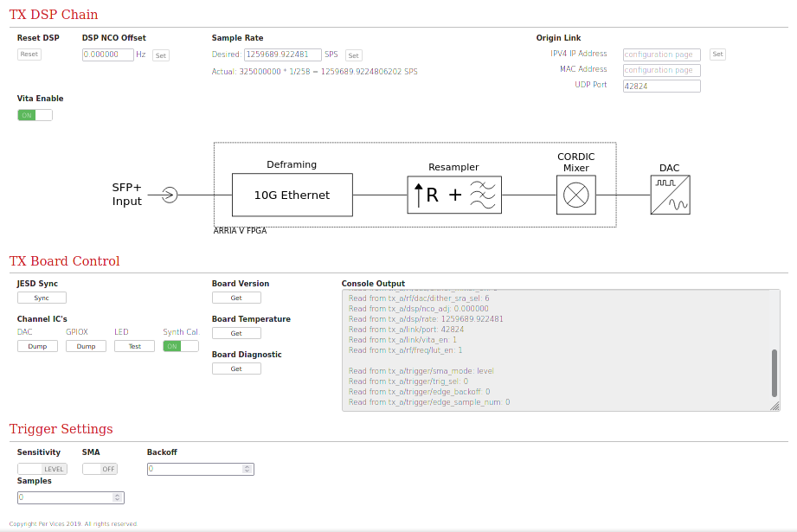Click the Samples spinner arrows
The image size is (797, 532).
118,497
